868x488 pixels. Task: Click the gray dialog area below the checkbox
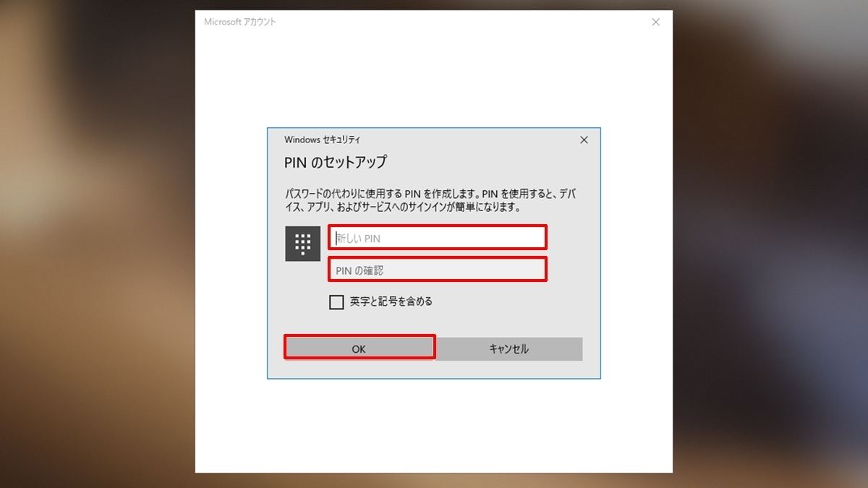click(434, 322)
